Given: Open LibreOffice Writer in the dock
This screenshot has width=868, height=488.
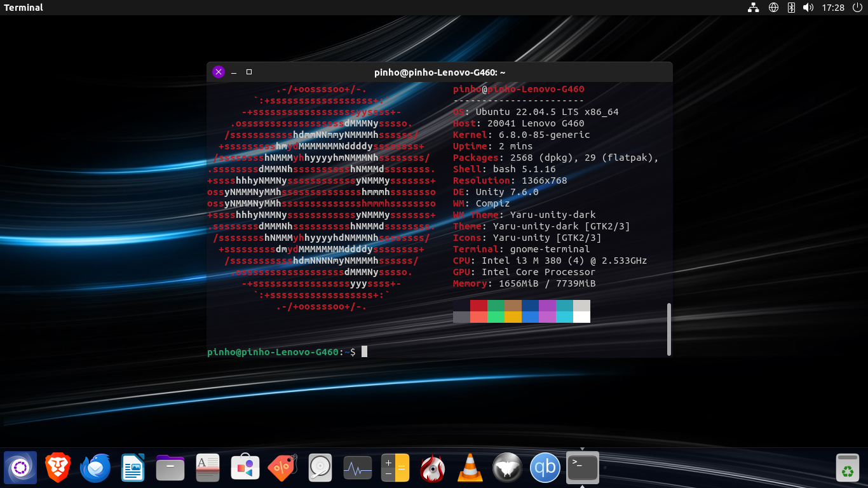Looking at the screenshot, I should pyautogui.click(x=133, y=468).
